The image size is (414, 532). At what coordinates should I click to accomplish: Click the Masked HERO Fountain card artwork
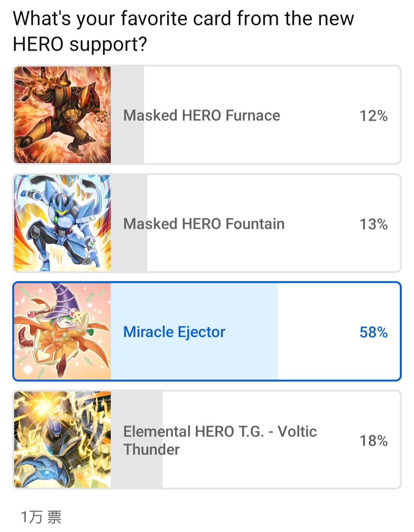point(62,223)
